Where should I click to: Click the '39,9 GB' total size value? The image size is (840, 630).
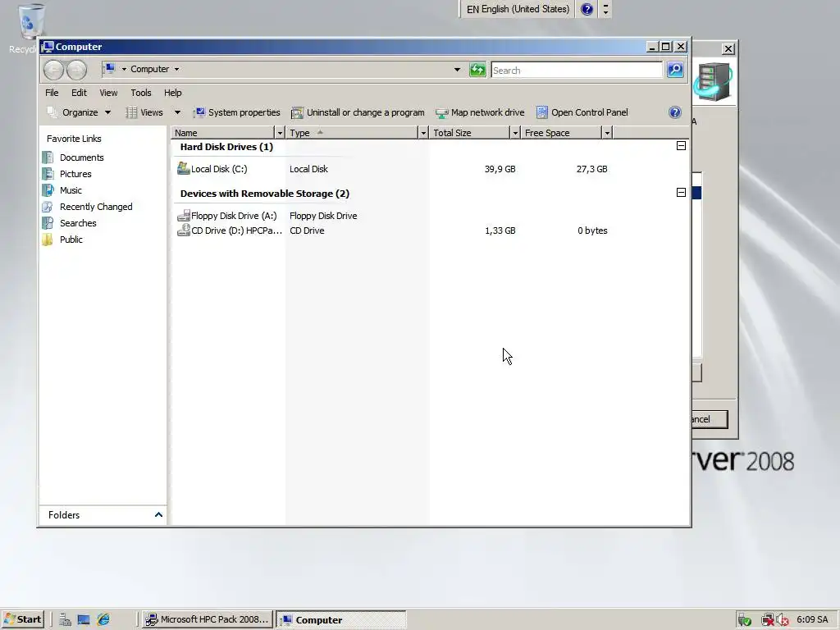[x=500, y=169]
